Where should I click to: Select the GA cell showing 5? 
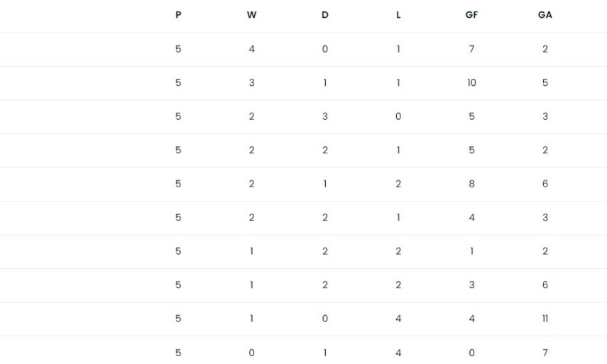pos(545,83)
